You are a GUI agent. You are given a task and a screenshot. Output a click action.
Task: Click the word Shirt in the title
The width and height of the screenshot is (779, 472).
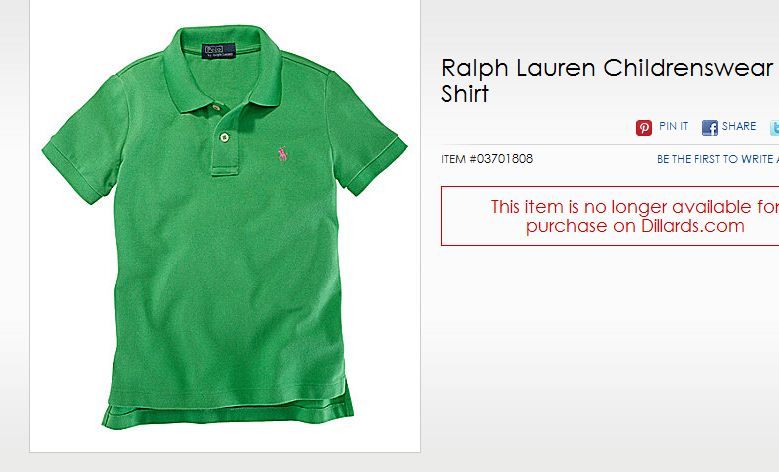tap(465, 93)
